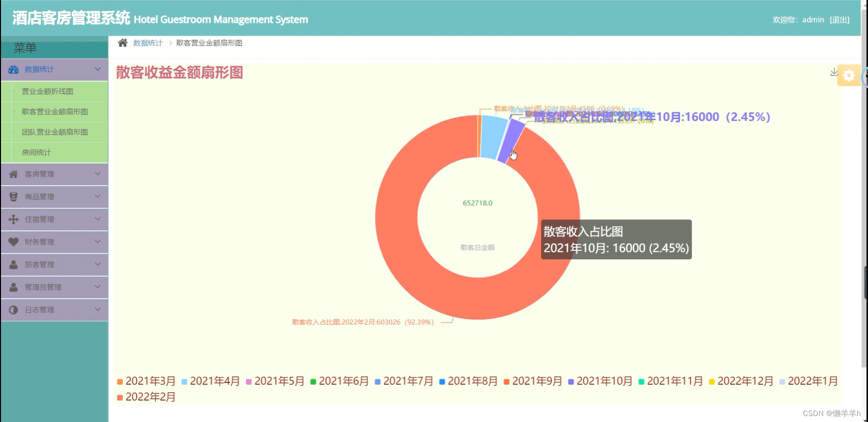
Task: Click the 退出 logout link
Action: tap(839, 20)
